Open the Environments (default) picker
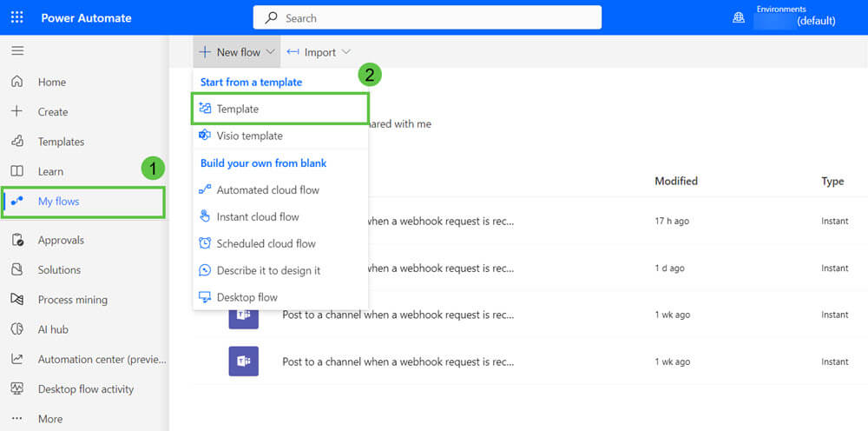 [x=795, y=17]
